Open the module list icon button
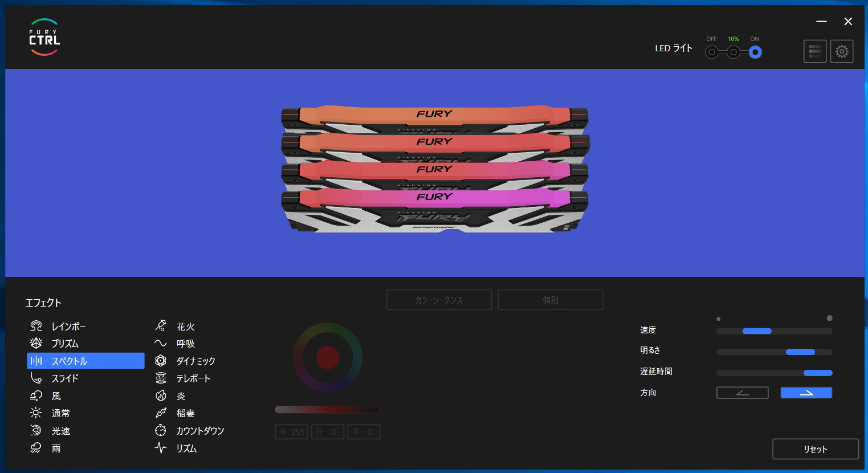 [815, 51]
